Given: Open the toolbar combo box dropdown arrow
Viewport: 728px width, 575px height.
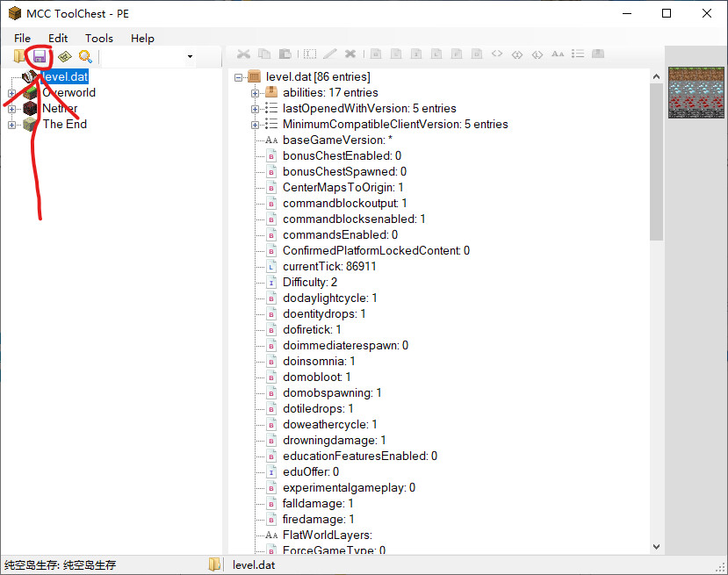Looking at the screenshot, I should 190,56.
